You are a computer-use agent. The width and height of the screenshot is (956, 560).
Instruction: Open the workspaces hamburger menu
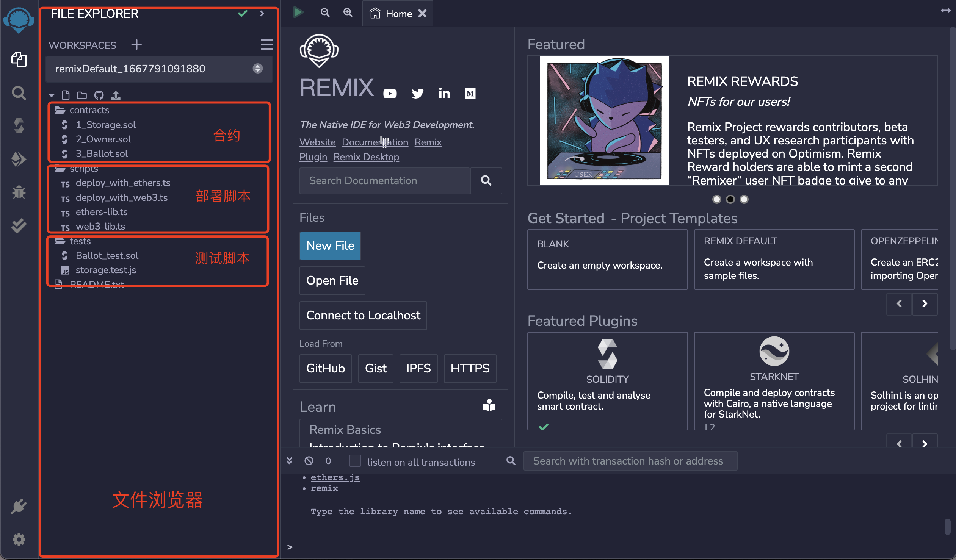pyautogui.click(x=267, y=45)
